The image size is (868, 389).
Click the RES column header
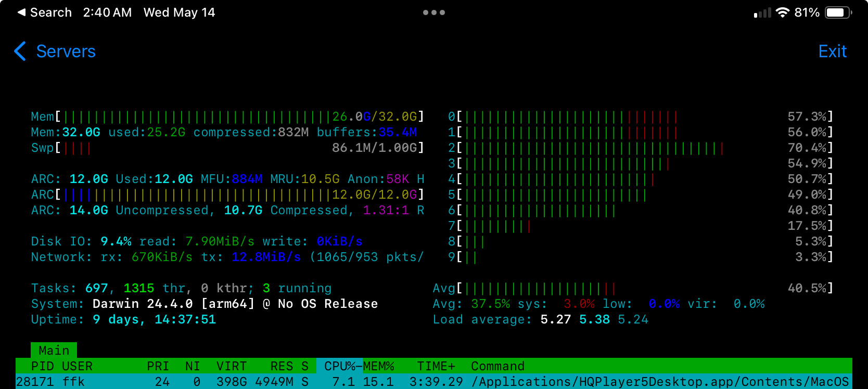[282, 366]
